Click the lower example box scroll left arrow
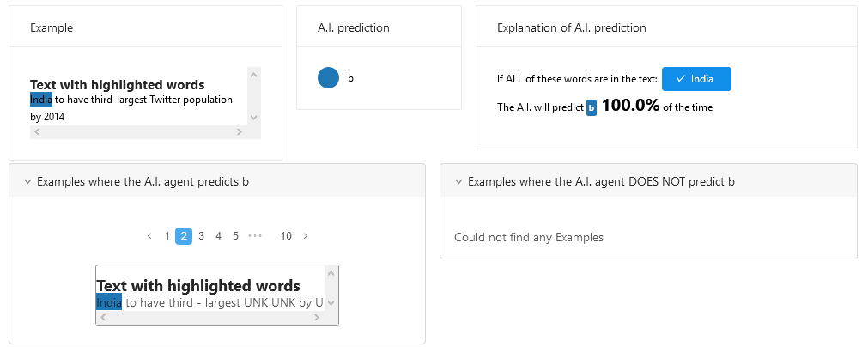Screen dimensions: 868x347 (103, 318)
